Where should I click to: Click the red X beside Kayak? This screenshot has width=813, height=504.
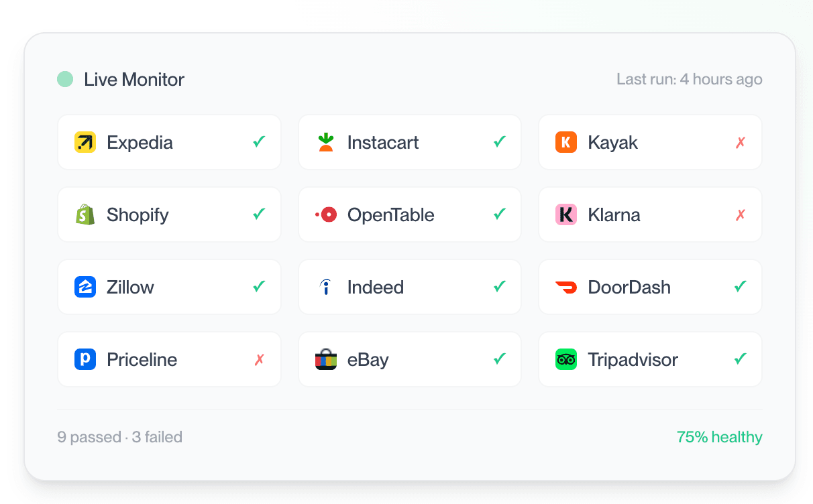point(740,143)
